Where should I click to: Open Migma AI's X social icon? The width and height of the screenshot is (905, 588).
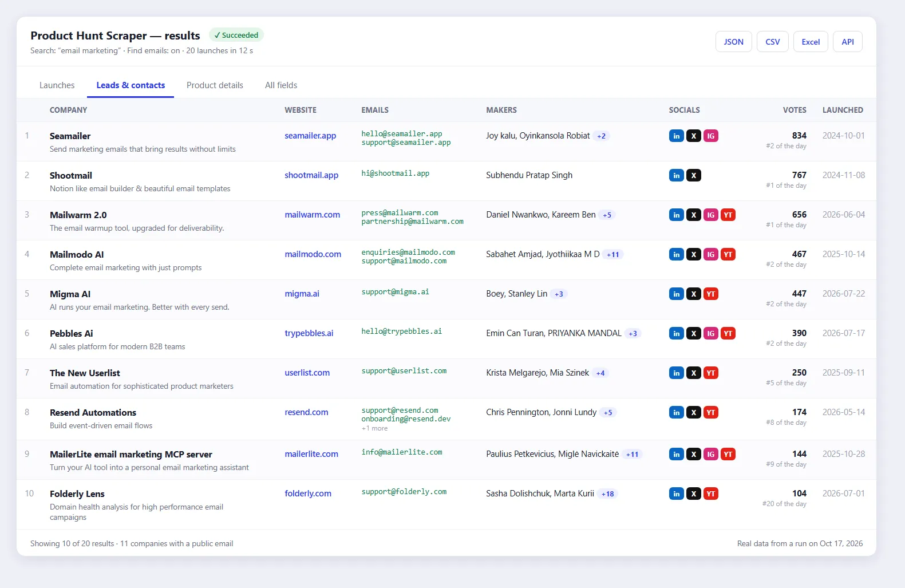[693, 294]
